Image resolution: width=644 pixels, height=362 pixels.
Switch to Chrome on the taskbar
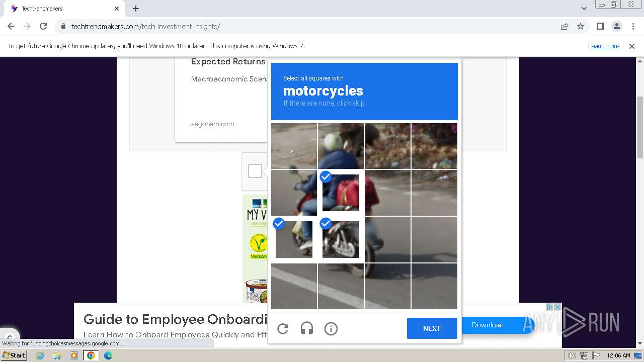(x=91, y=355)
